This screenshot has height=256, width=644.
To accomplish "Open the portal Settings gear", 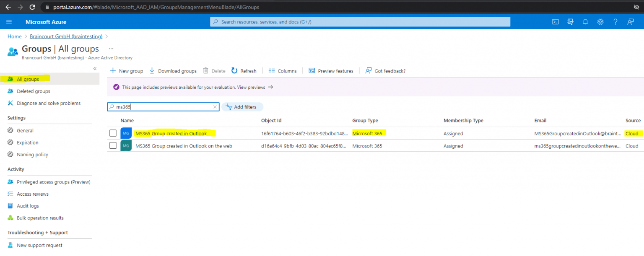I will (x=600, y=22).
